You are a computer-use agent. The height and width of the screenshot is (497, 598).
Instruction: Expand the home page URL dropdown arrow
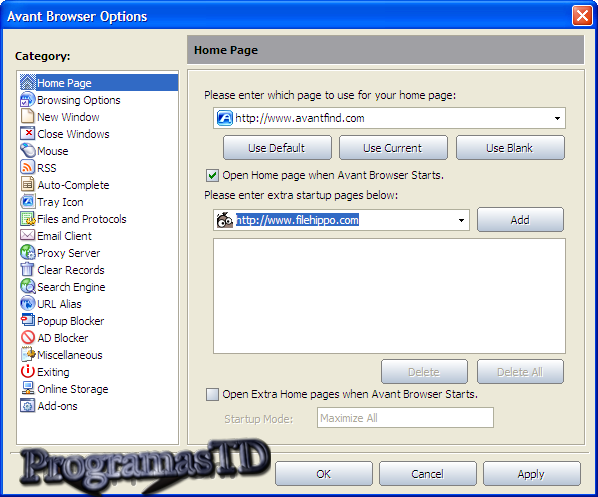tap(557, 118)
